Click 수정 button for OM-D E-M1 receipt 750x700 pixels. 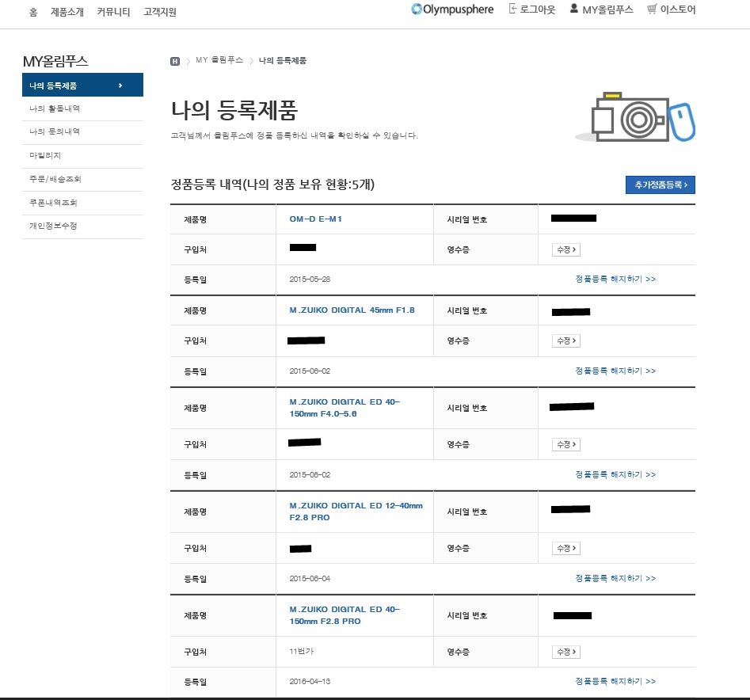[565, 249]
